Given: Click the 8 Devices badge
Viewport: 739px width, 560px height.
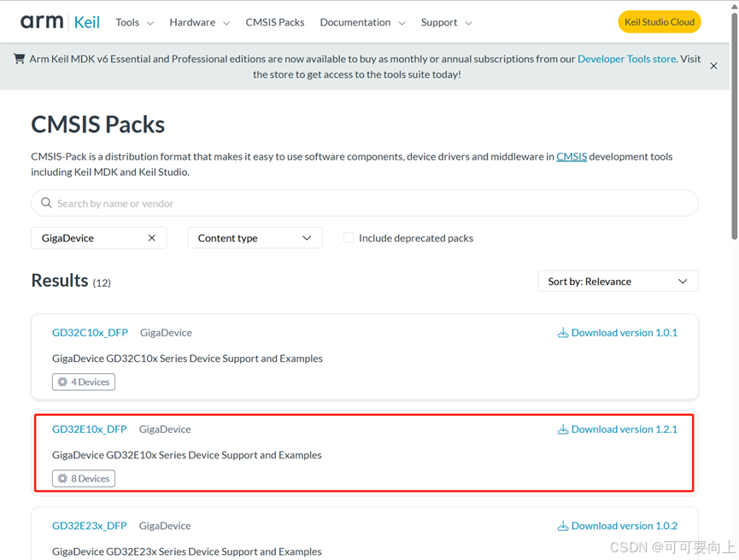Looking at the screenshot, I should click(x=84, y=479).
